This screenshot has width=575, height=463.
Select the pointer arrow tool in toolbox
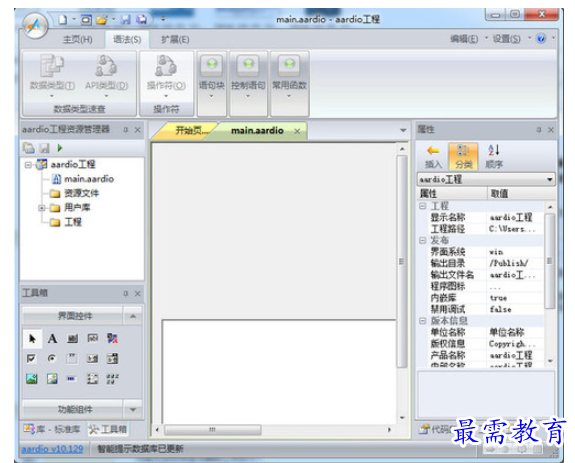32,339
